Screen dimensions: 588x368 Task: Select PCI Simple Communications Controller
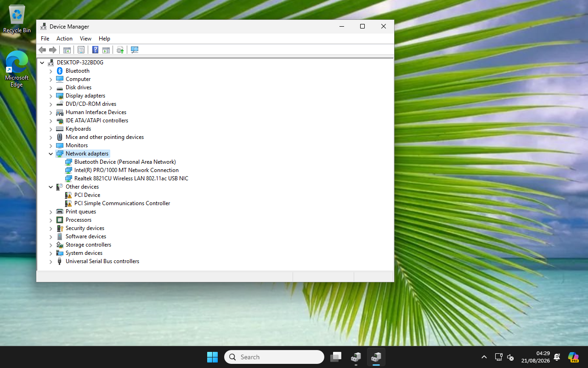pos(122,203)
